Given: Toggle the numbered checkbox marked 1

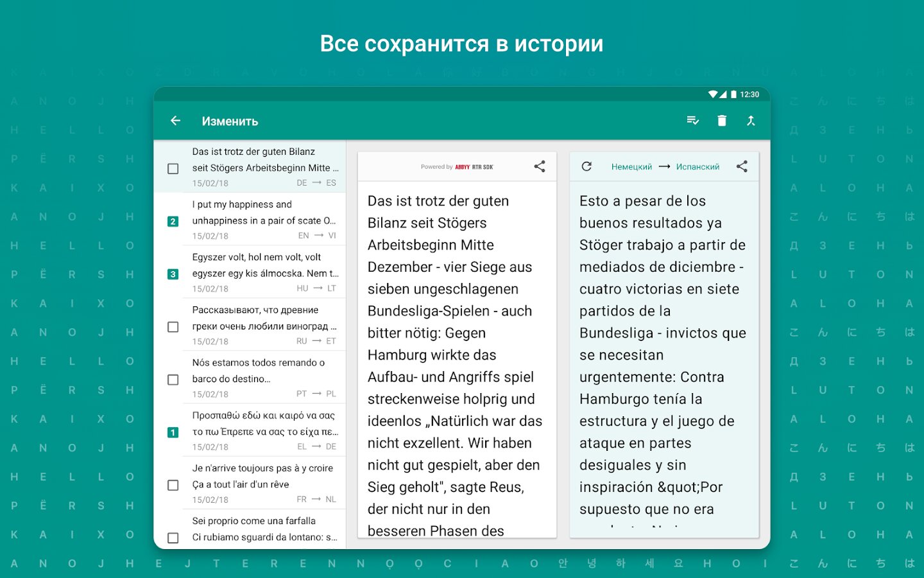Looking at the screenshot, I should point(173,432).
